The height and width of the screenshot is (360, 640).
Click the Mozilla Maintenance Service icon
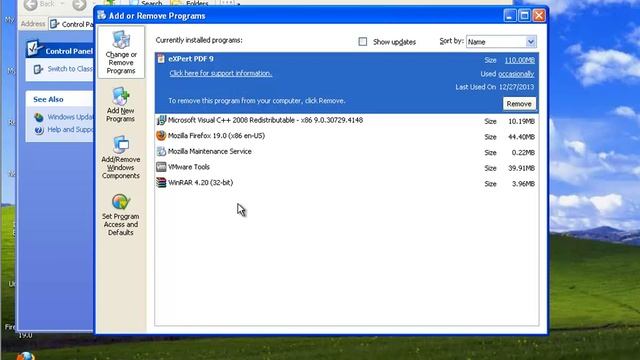click(161, 151)
